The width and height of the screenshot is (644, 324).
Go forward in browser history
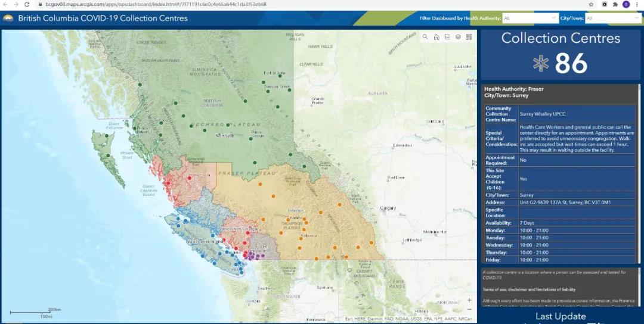click(x=16, y=5)
